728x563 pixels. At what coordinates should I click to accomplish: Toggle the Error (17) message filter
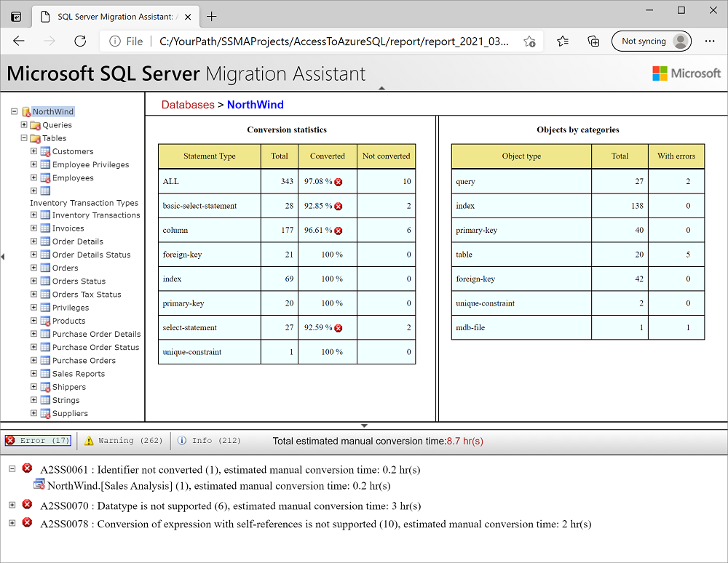tap(36, 440)
